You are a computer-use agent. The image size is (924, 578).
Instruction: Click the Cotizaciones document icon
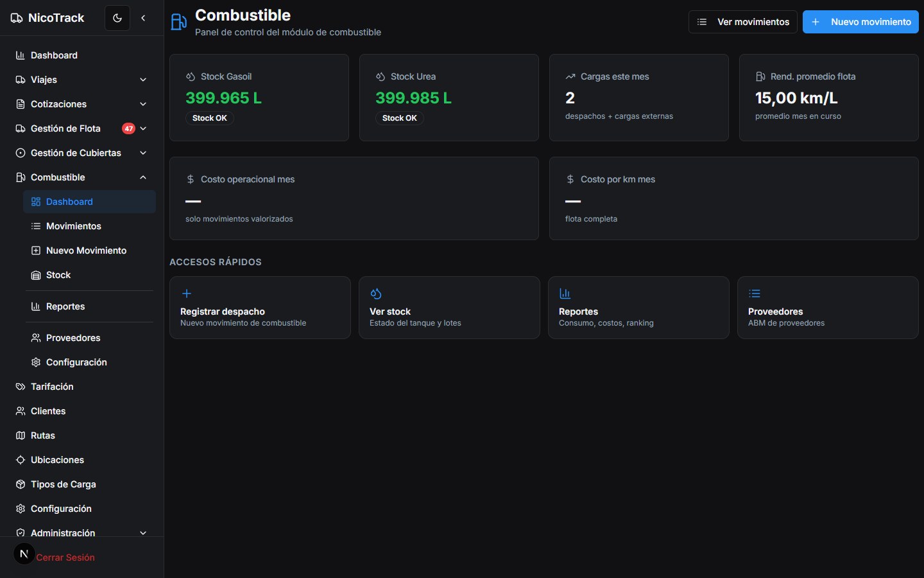(x=21, y=104)
